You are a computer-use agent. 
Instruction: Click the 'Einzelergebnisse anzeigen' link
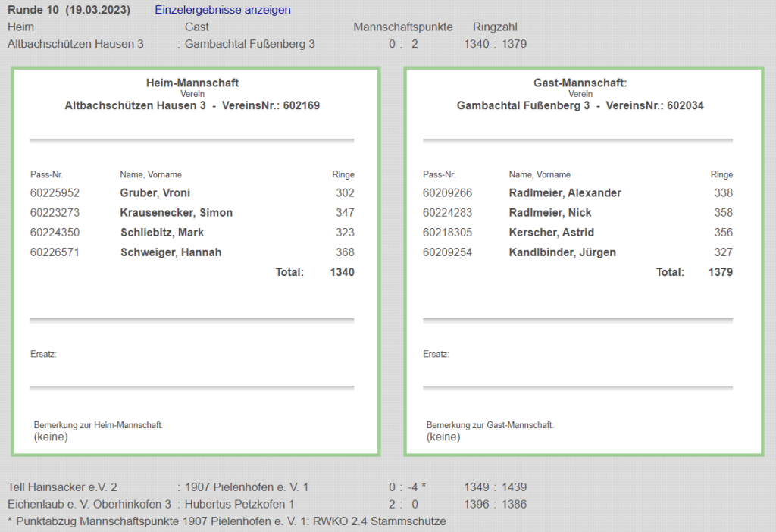pyautogui.click(x=223, y=10)
